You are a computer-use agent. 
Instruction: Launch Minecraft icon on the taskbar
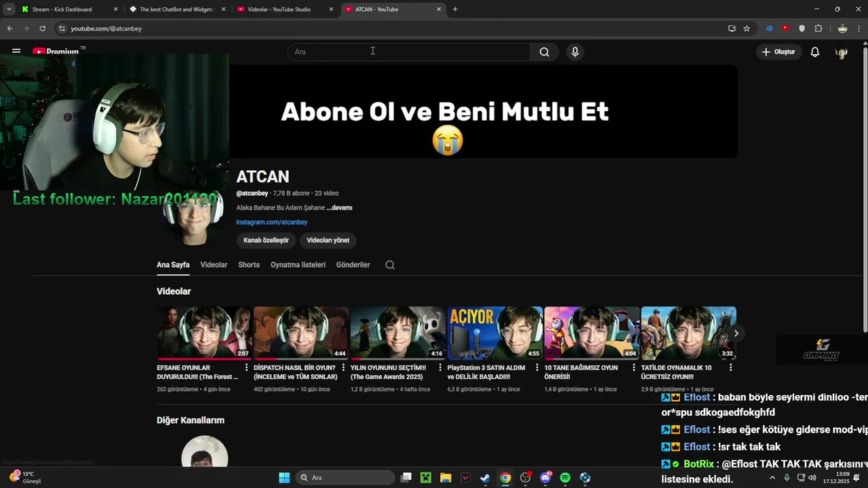tap(425, 478)
